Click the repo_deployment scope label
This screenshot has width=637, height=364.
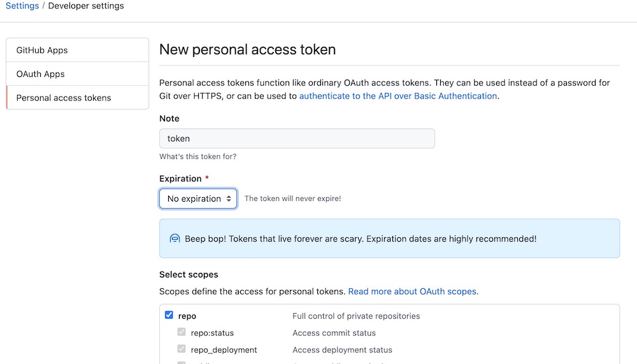(x=224, y=350)
